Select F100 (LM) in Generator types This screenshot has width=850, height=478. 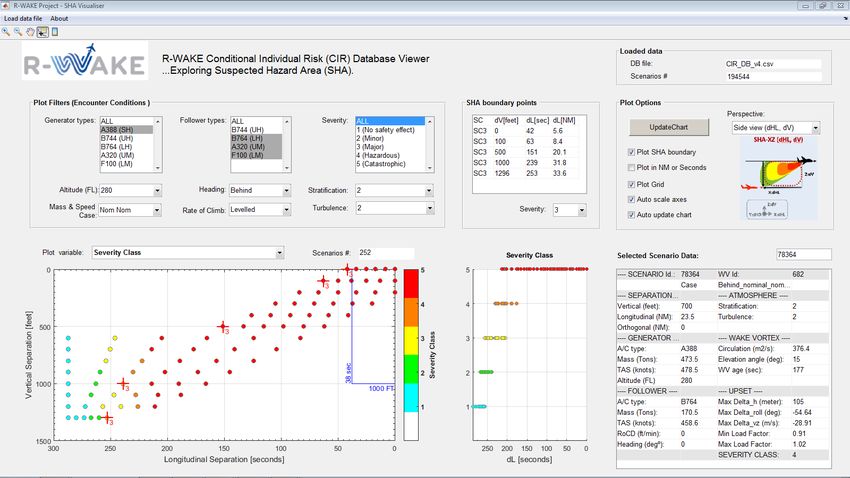tap(126, 164)
